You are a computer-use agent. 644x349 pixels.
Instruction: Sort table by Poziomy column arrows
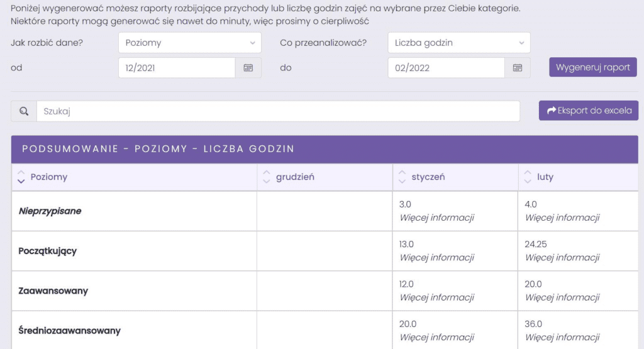click(21, 177)
